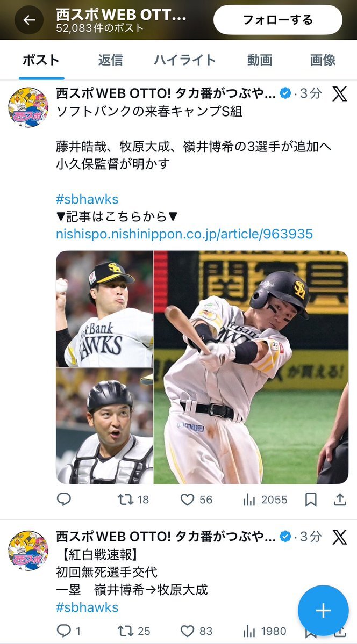Open the #sbhawks hashtag in first post
The image size is (357, 644).
click(x=87, y=199)
